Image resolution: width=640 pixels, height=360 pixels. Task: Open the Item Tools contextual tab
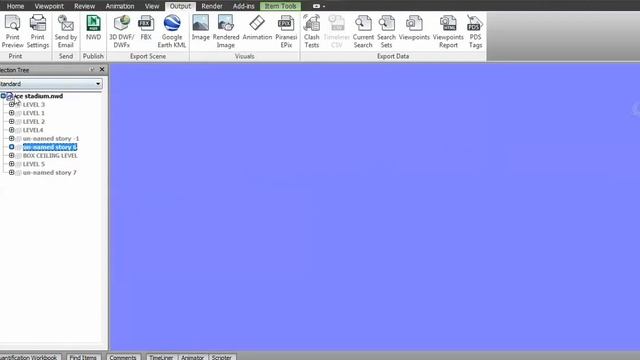pyautogui.click(x=280, y=6)
